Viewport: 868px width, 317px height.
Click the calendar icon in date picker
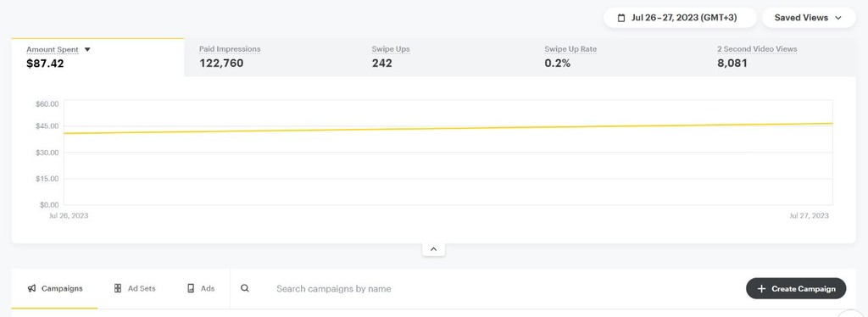pos(621,18)
